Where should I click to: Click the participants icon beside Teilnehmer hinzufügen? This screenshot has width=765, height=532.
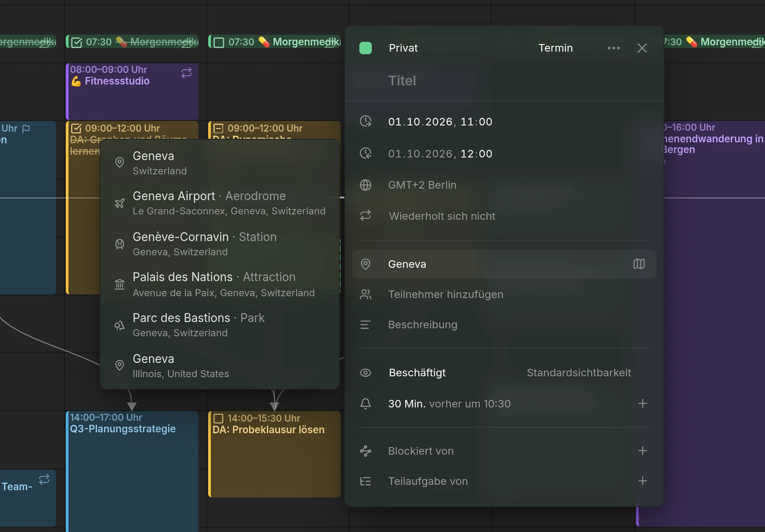click(366, 294)
